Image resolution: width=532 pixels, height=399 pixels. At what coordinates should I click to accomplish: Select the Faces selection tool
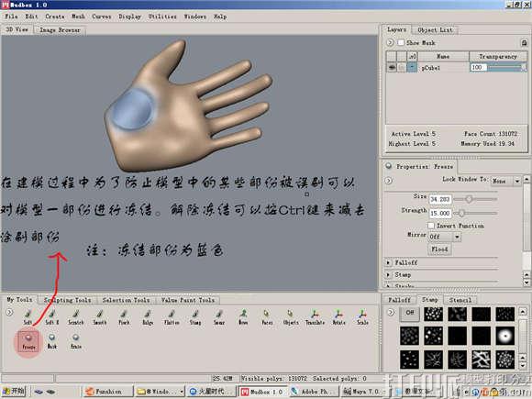coord(267,316)
